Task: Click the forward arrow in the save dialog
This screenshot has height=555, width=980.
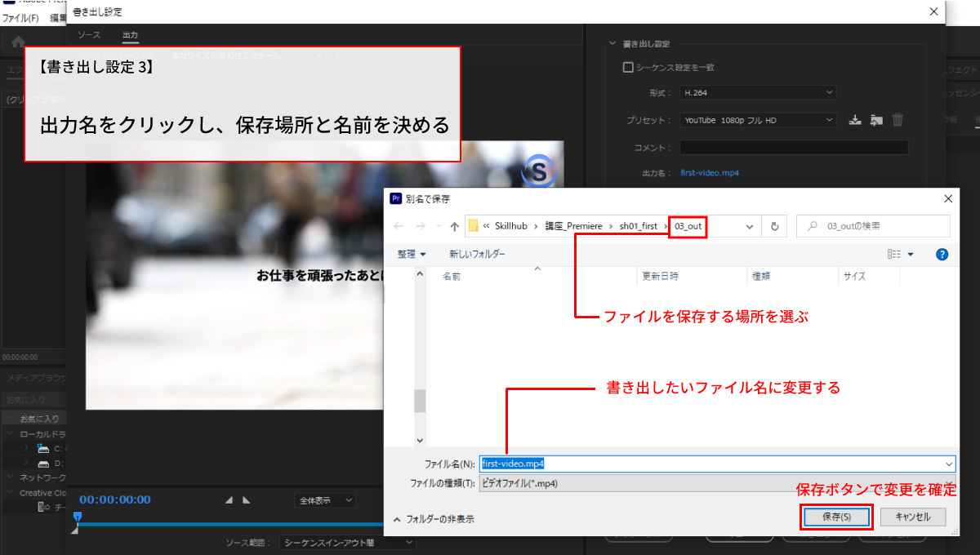Action: [x=421, y=226]
